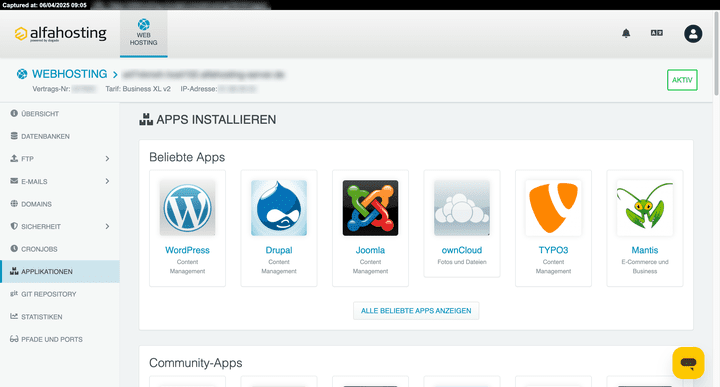Click the Joomla logo icon
This screenshot has width=720, height=387.
coord(370,208)
